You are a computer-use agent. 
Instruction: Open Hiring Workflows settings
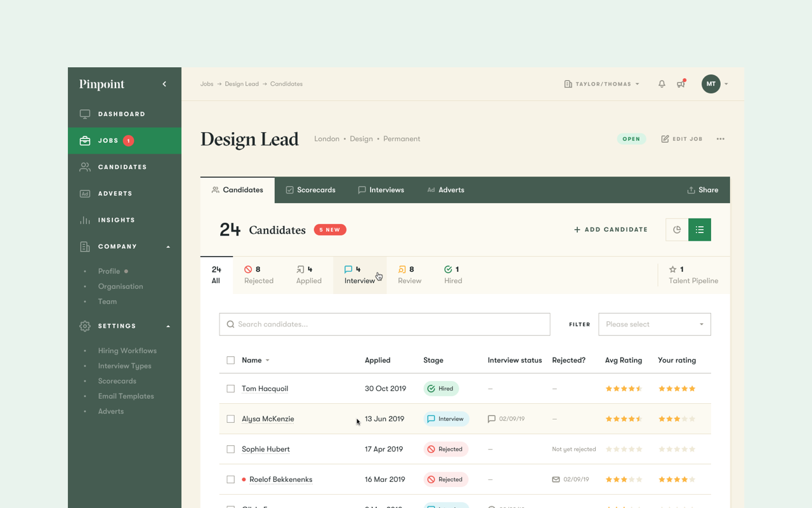pos(127,351)
